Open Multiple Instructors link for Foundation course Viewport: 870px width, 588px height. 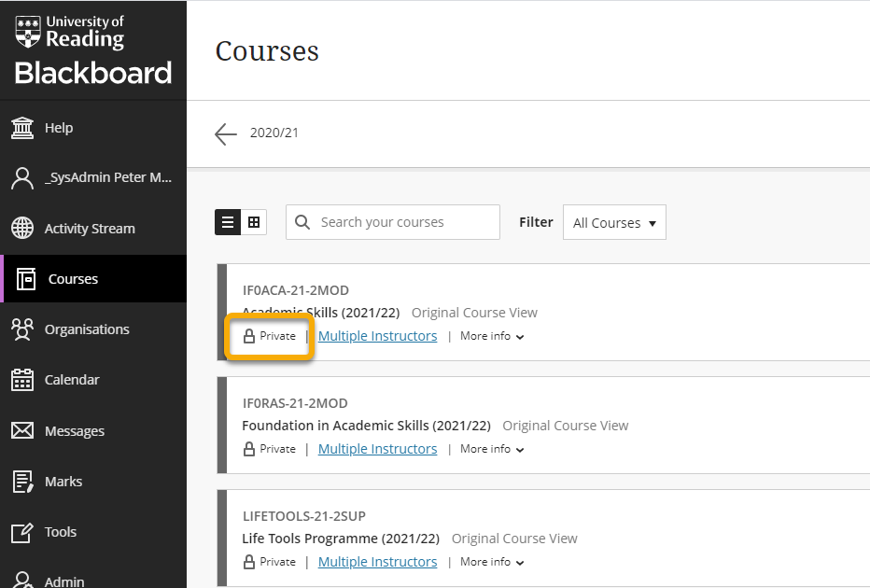[x=377, y=449]
